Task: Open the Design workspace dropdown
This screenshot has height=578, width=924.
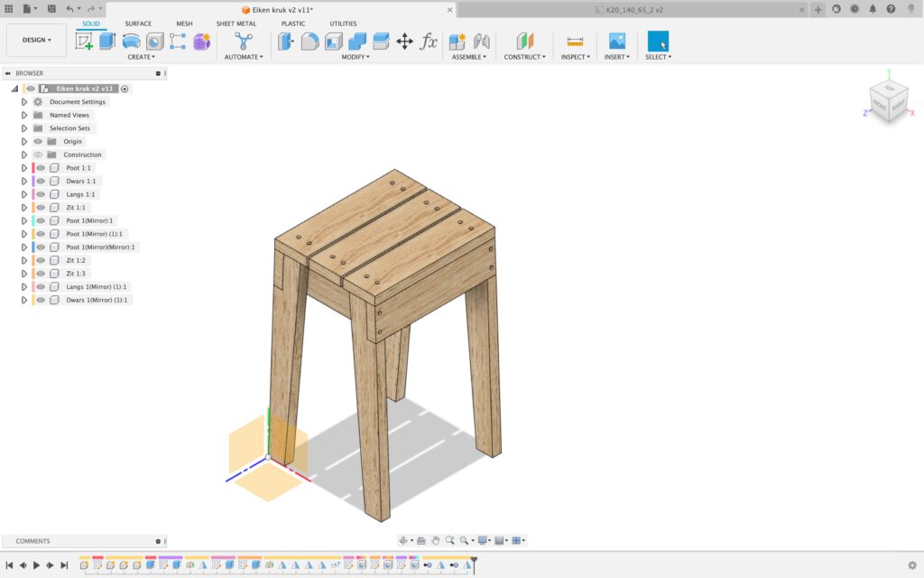Action: 37,41
